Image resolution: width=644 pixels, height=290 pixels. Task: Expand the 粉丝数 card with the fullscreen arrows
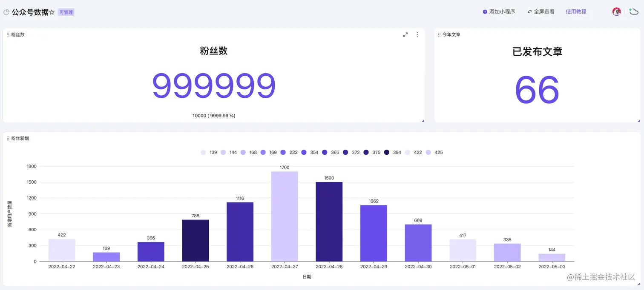click(405, 35)
